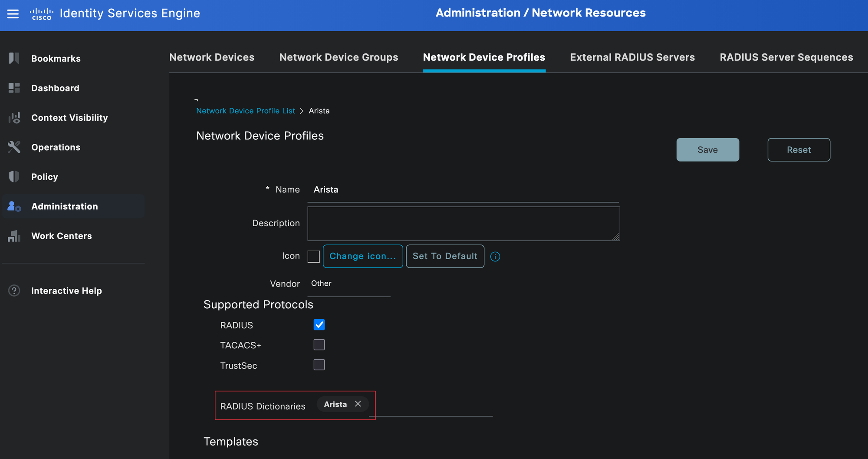The width and height of the screenshot is (868, 459).
Task: Click the Context Visibility icon
Action: click(14, 118)
